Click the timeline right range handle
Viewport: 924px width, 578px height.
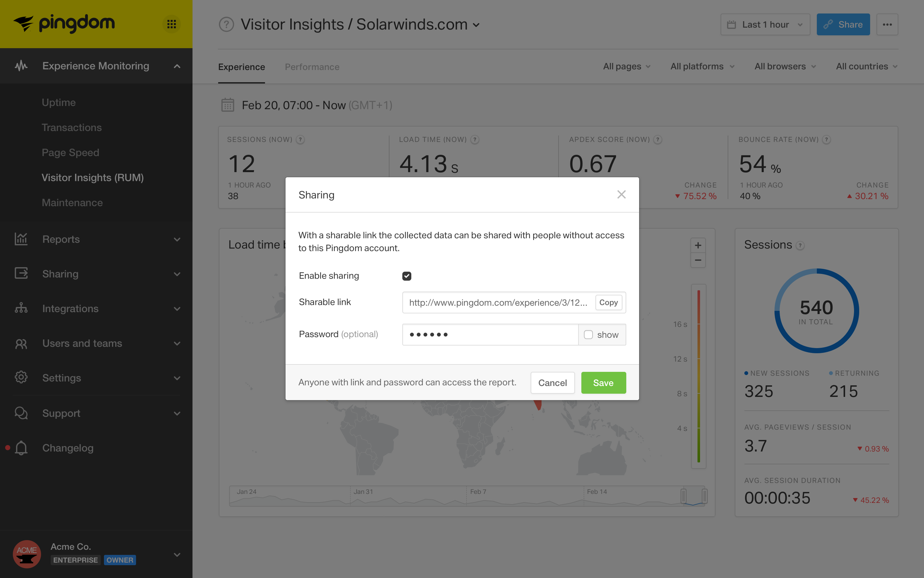point(705,496)
